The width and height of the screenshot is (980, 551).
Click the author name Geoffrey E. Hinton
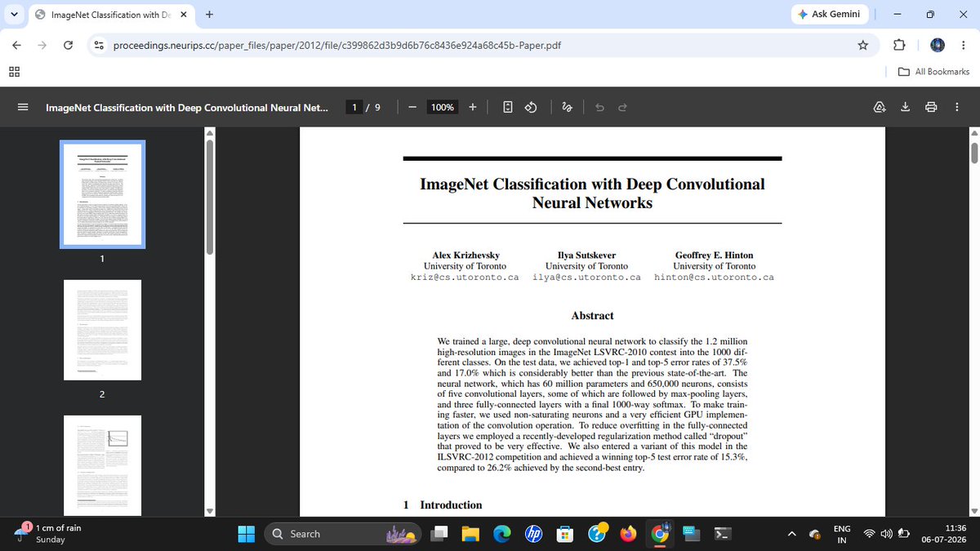pyautogui.click(x=714, y=256)
